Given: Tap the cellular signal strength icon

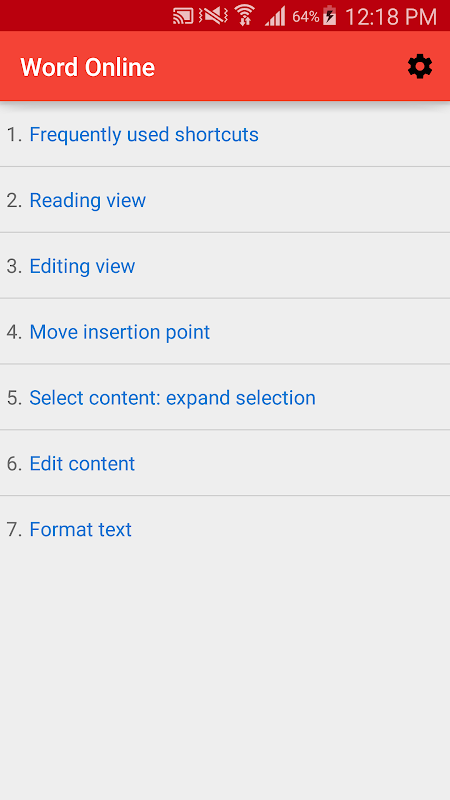Looking at the screenshot, I should pyautogui.click(x=276, y=16).
